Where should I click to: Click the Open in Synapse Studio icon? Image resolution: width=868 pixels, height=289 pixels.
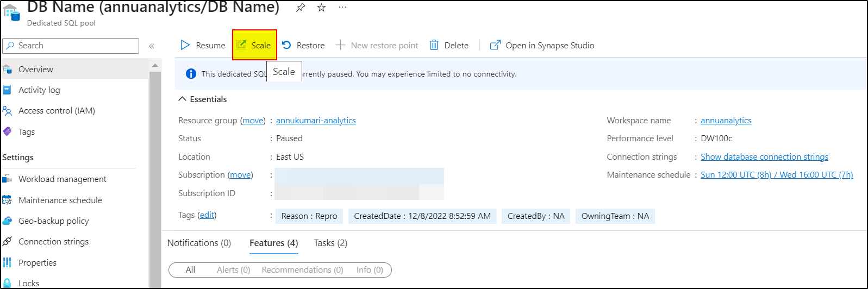[495, 45]
